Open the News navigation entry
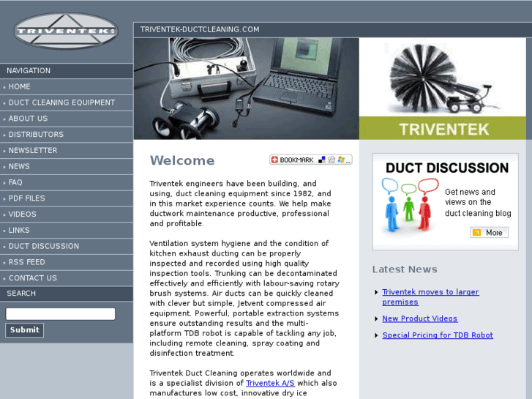Viewport: 532px width, 399px height. click(x=67, y=166)
